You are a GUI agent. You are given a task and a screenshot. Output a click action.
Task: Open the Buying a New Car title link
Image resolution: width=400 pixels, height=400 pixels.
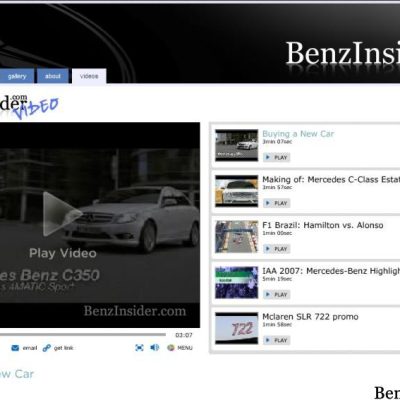pos(298,134)
